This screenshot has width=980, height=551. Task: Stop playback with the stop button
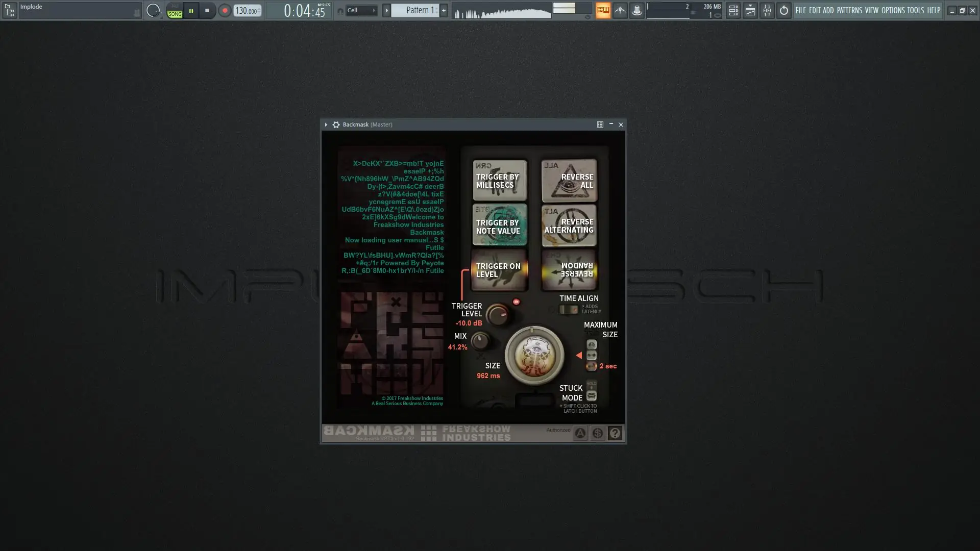pyautogui.click(x=207, y=11)
